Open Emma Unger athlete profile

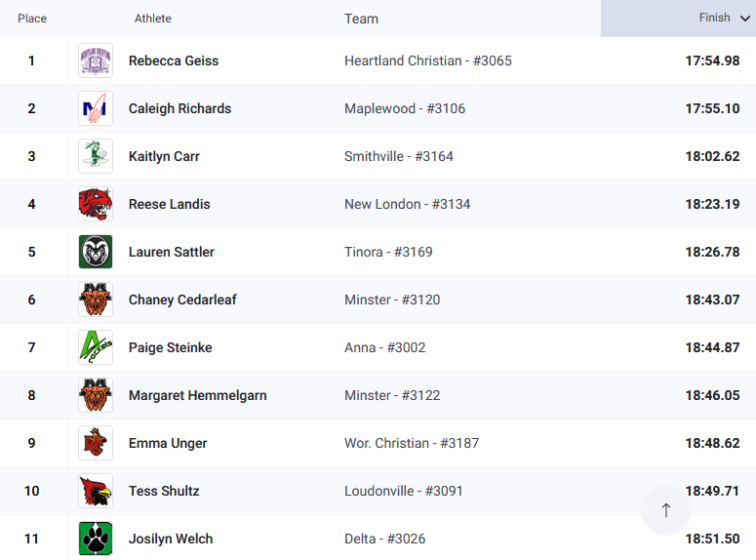point(167,443)
